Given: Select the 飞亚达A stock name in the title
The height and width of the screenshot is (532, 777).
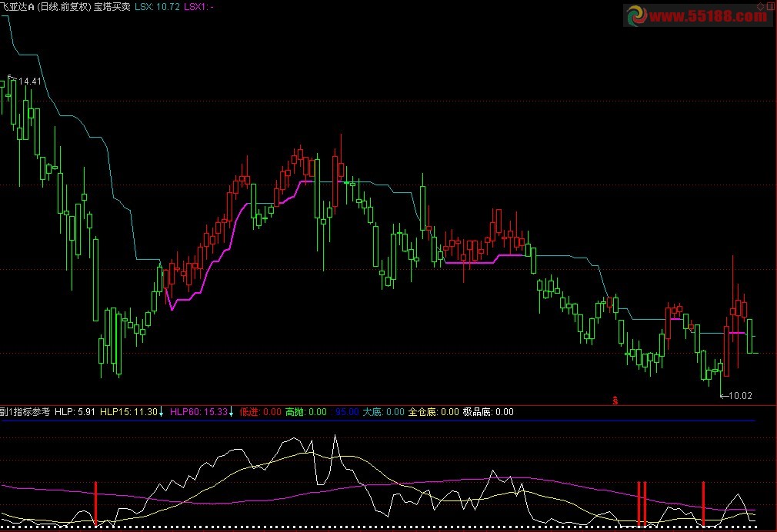Looking at the screenshot, I should click(x=18, y=7).
